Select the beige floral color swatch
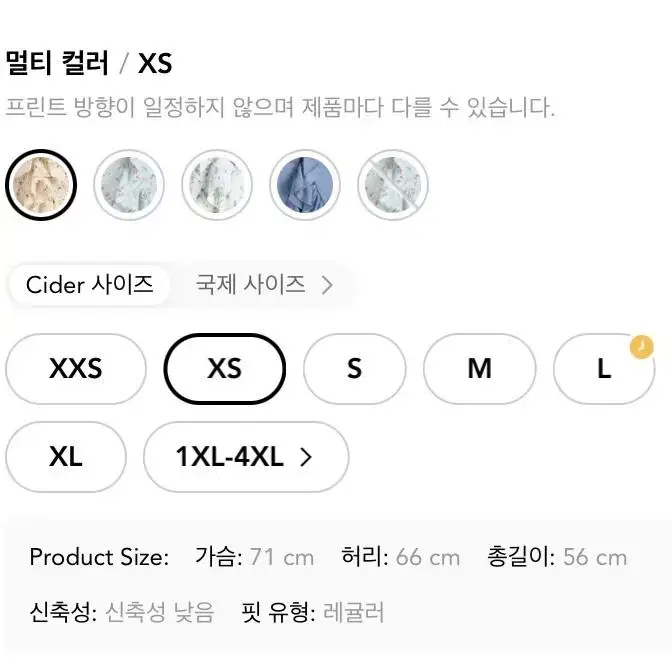Viewport: 672px width, 672px height. click(41, 185)
